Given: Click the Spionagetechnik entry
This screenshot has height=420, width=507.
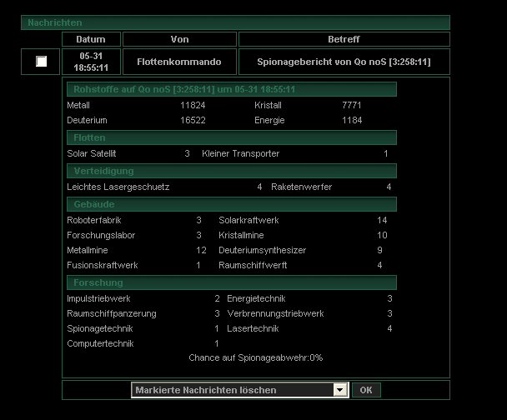Looking at the screenshot, I should 100,329.
